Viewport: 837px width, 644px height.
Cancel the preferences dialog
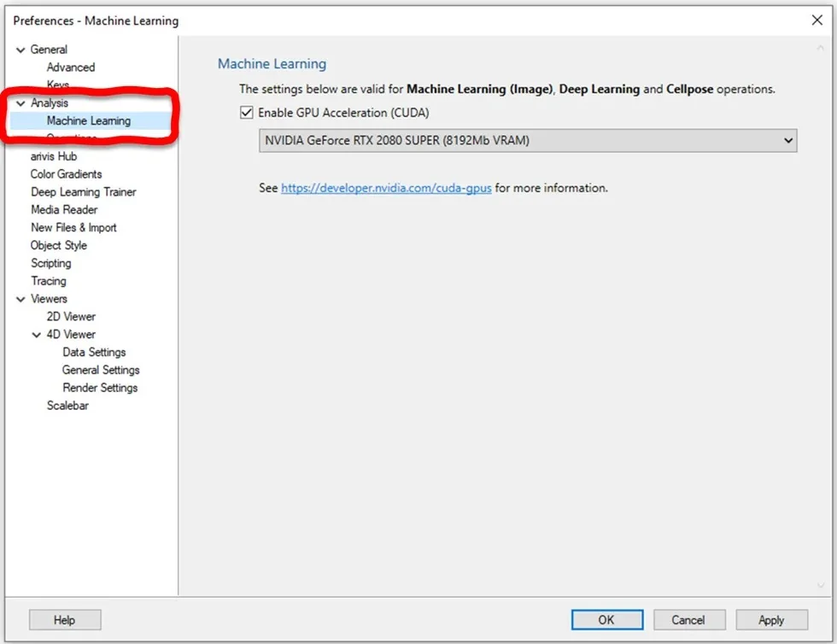(x=689, y=619)
